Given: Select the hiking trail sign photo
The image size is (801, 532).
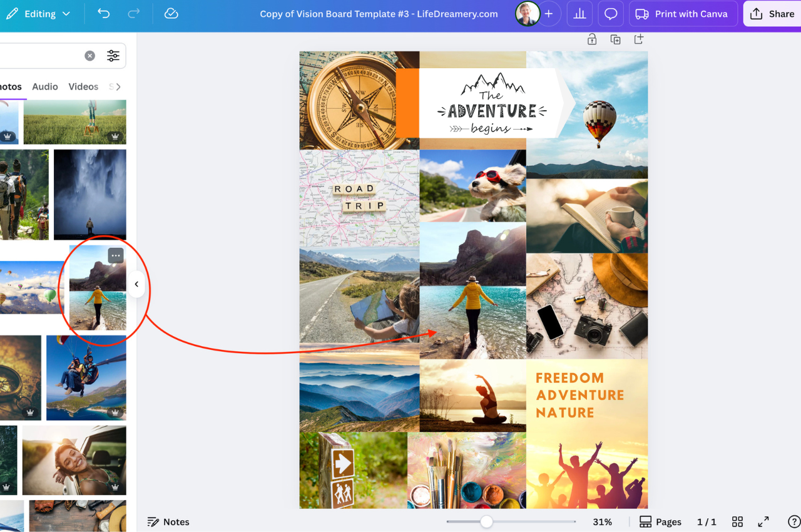Looking at the screenshot, I should [x=354, y=471].
